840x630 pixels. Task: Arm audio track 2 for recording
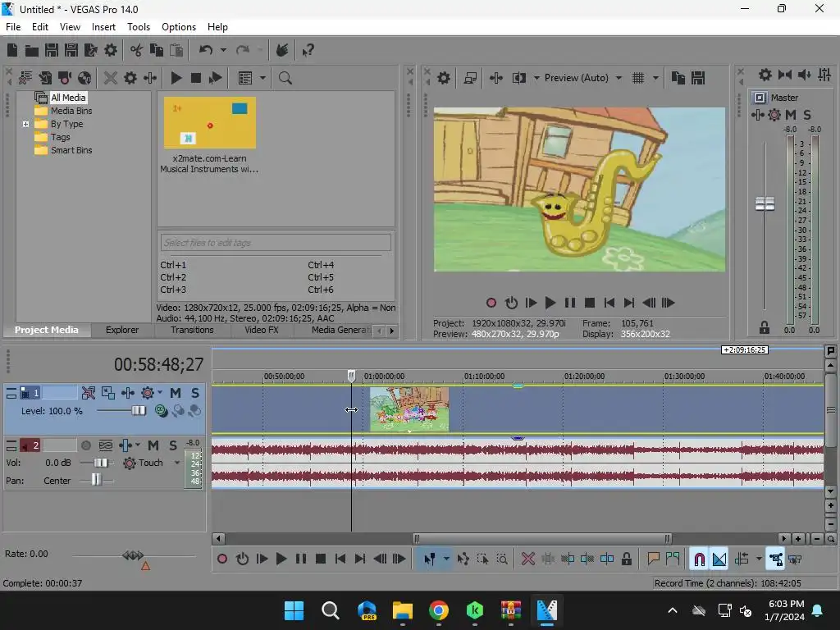pyautogui.click(x=85, y=445)
